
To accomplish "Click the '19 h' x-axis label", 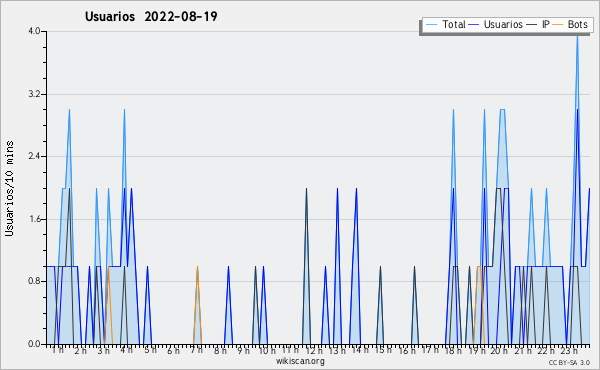I will coord(477,351).
